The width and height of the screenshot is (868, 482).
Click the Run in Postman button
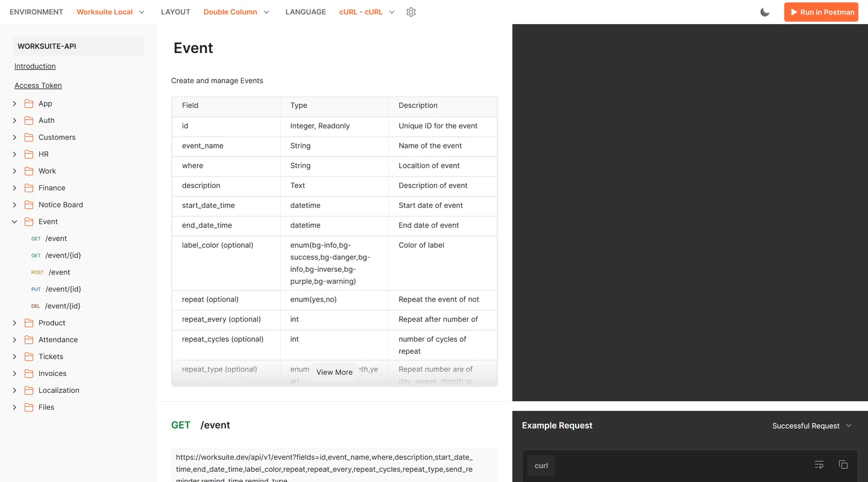(x=821, y=12)
